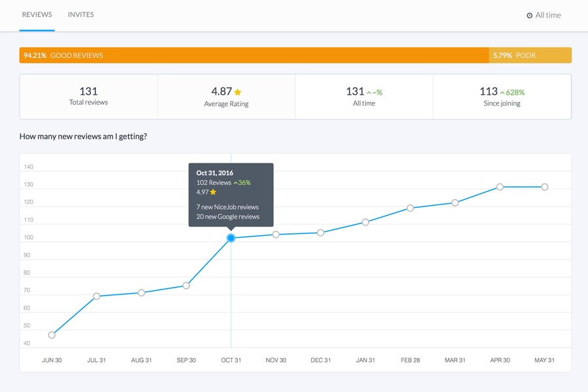Select the 4.87 Average Rating card

226,97
